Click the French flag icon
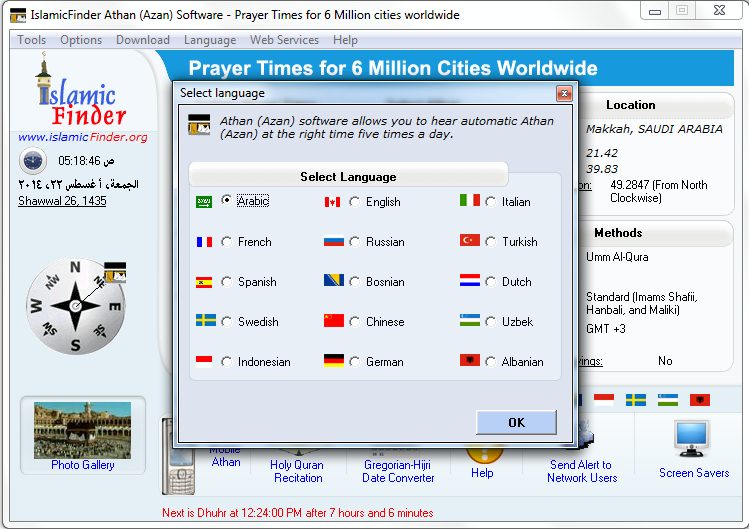This screenshot has width=749, height=529. [204, 242]
